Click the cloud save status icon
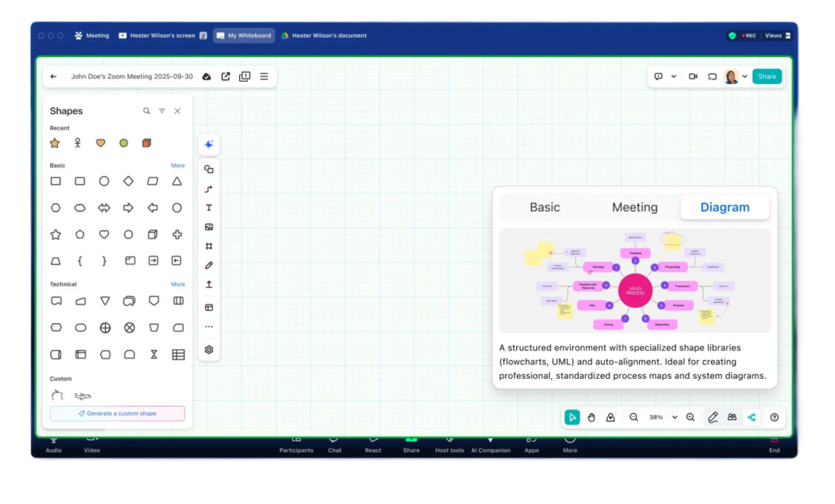Viewport: 835px width, 504px height. click(x=206, y=76)
